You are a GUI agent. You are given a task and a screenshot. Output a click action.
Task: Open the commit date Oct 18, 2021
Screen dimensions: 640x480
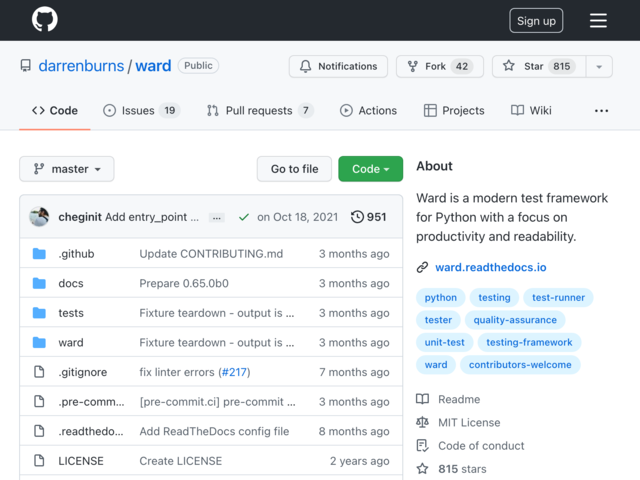tap(298, 217)
